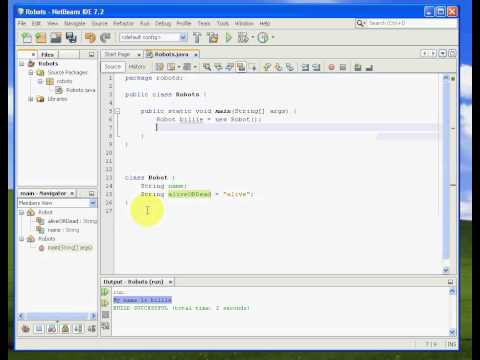Run the project with the green arrow

coord(229,38)
